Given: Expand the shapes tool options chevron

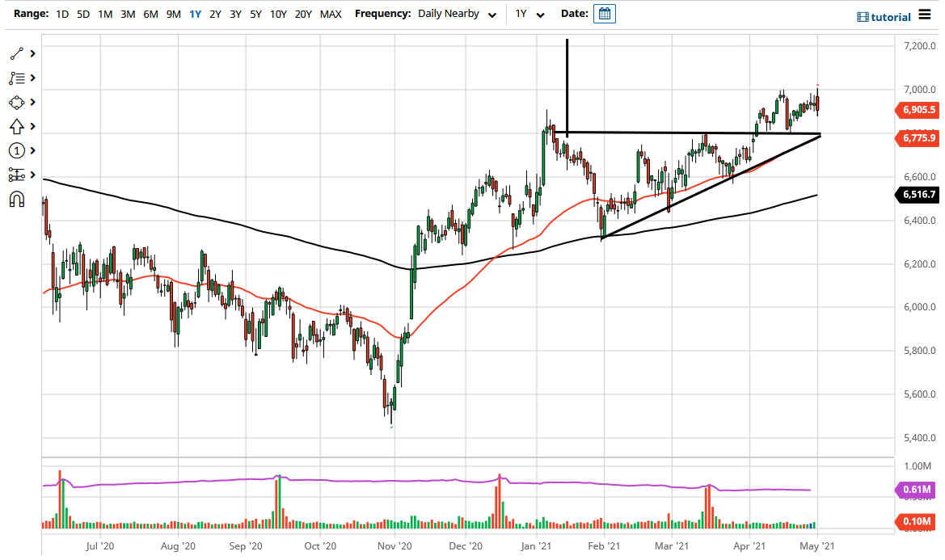Looking at the screenshot, I should pyautogui.click(x=32, y=102).
